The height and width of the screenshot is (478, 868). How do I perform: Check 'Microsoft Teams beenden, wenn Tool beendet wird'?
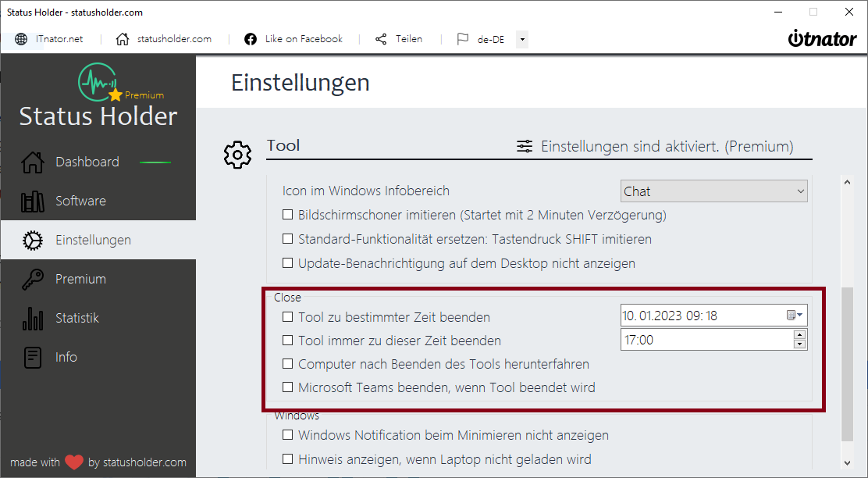[x=288, y=387]
